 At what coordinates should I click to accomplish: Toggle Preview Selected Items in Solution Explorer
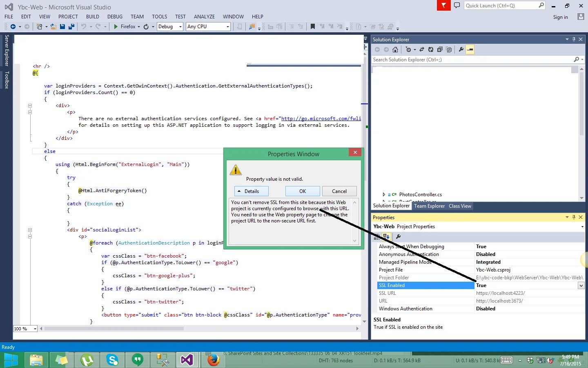pos(470,49)
